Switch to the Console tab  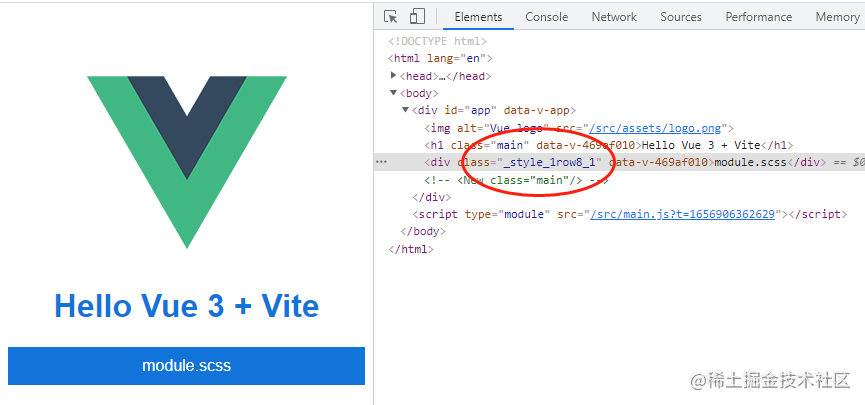point(547,17)
